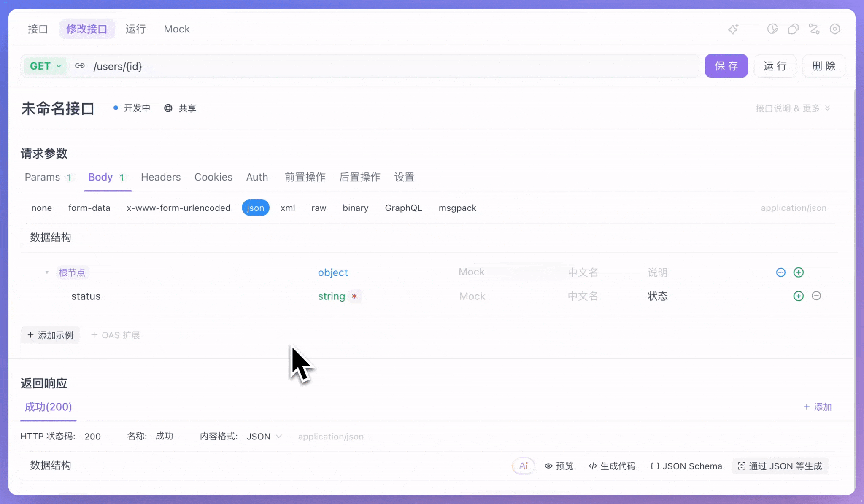Open the root node's more options icon
Screen dimensions: 864x504
click(780, 272)
